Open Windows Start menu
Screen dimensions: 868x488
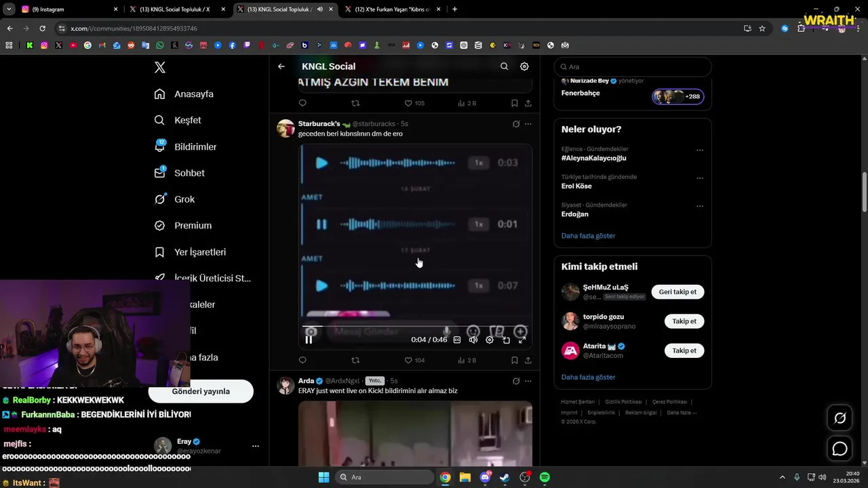(323, 477)
